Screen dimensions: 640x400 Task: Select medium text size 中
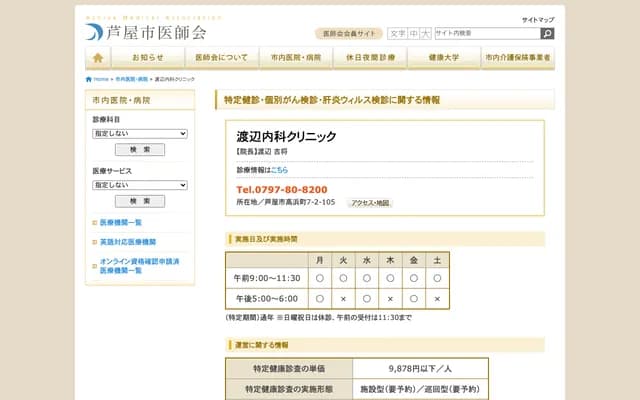click(413, 33)
